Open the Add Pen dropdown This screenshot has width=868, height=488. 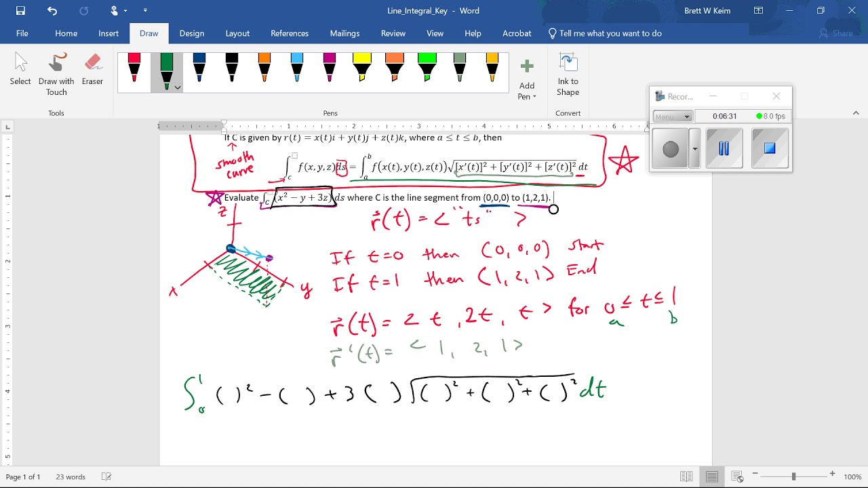527,91
